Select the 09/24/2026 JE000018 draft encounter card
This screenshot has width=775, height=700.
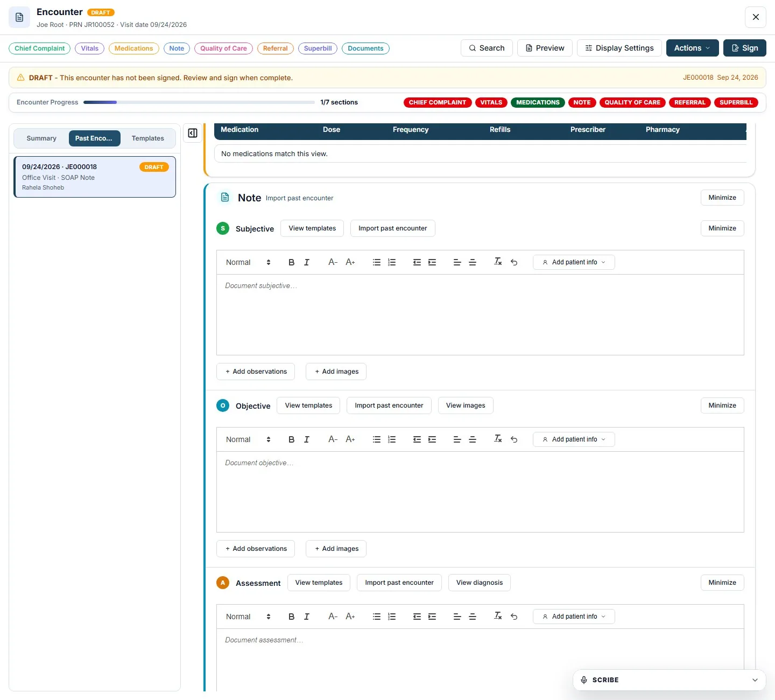[95, 177]
